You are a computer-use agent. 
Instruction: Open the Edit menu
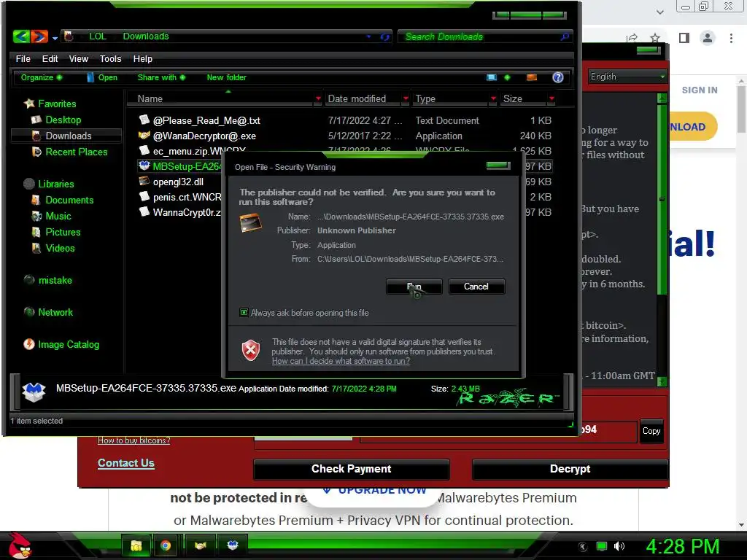pyautogui.click(x=50, y=58)
